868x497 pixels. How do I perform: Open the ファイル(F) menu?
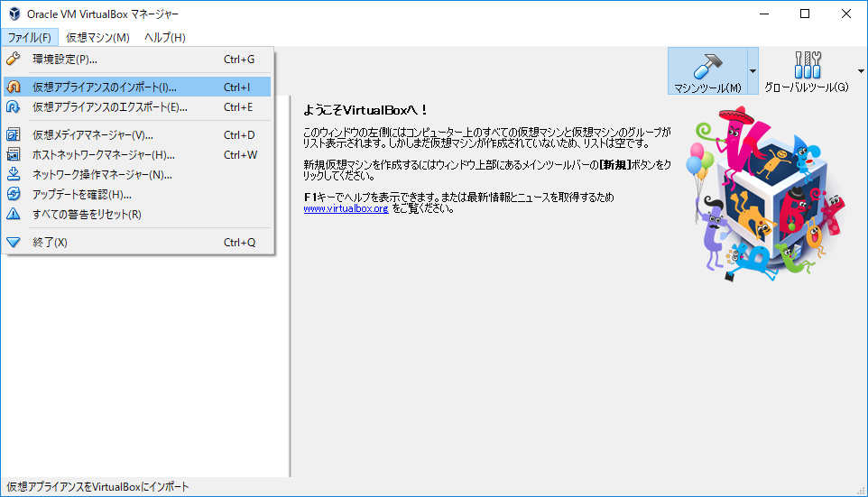coord(30,37)
